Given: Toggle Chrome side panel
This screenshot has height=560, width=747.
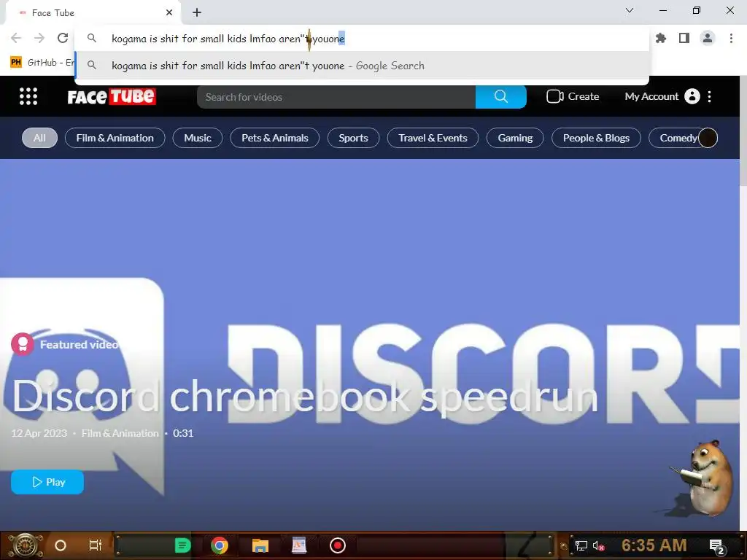Looking at the screenshot, I should [684, 38].
